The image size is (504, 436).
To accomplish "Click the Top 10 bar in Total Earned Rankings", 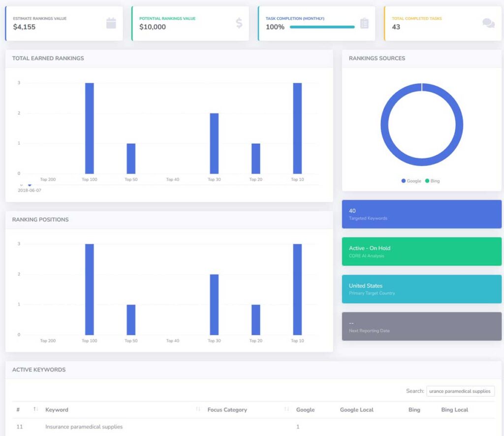I will (297, 128).
